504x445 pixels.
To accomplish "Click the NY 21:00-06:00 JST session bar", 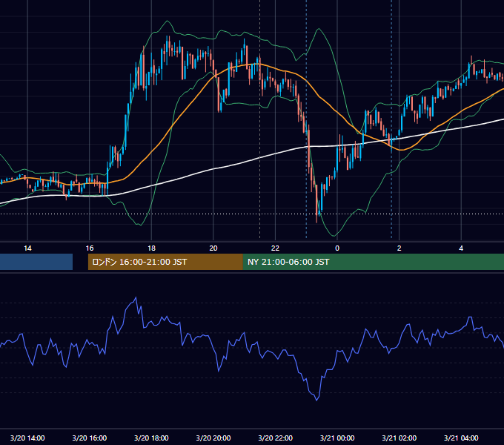I will click(373, 262).
